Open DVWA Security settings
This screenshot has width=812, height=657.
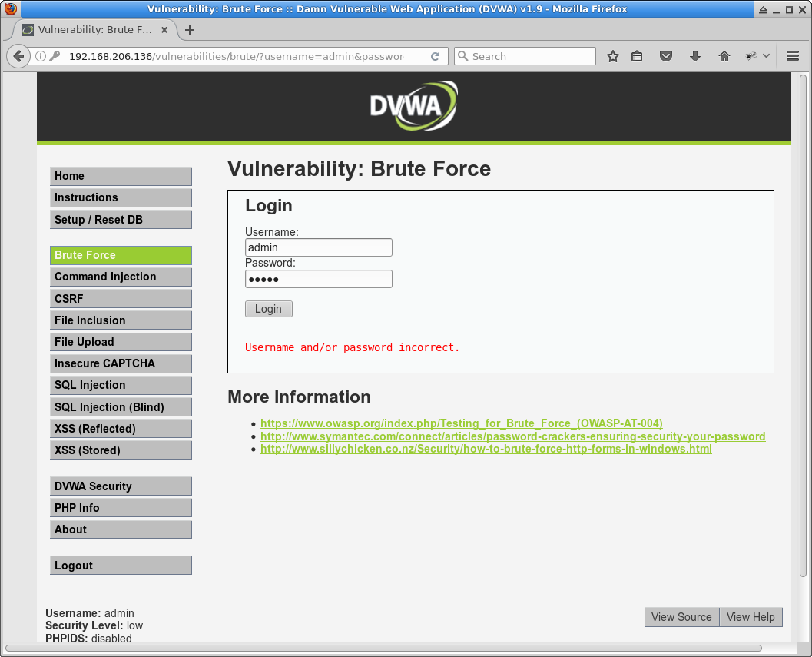(x=121, y=486)
